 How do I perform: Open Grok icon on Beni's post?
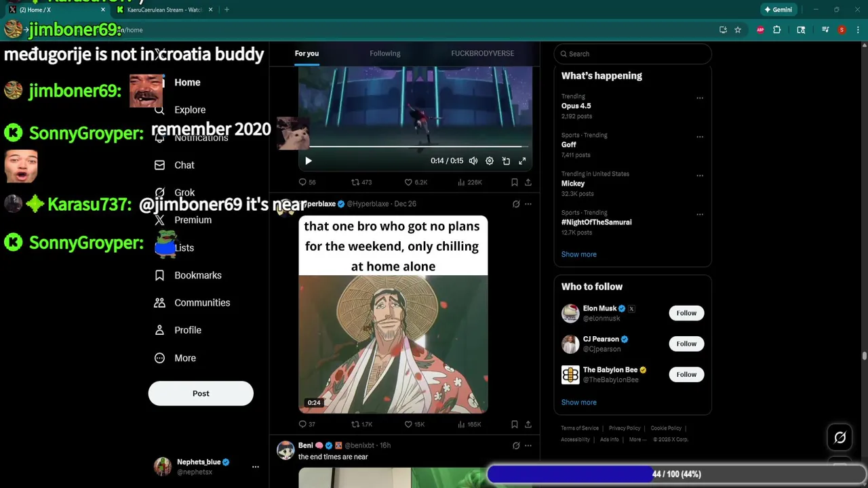(516, 446)
